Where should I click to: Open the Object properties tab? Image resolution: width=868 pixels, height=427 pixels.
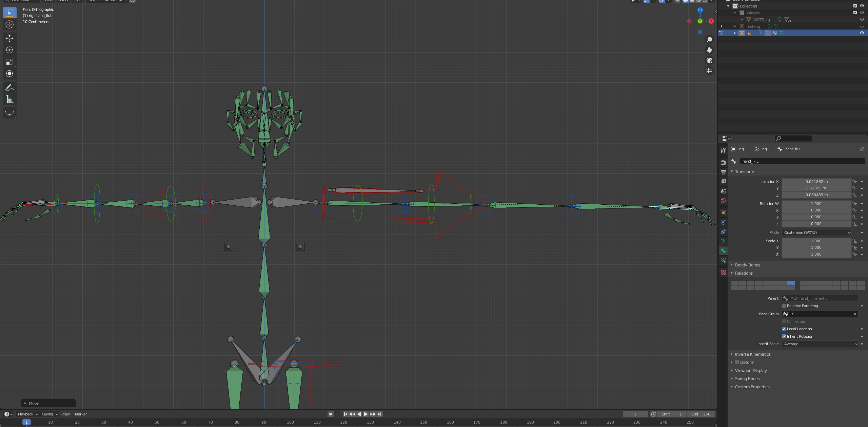(723, 213)
